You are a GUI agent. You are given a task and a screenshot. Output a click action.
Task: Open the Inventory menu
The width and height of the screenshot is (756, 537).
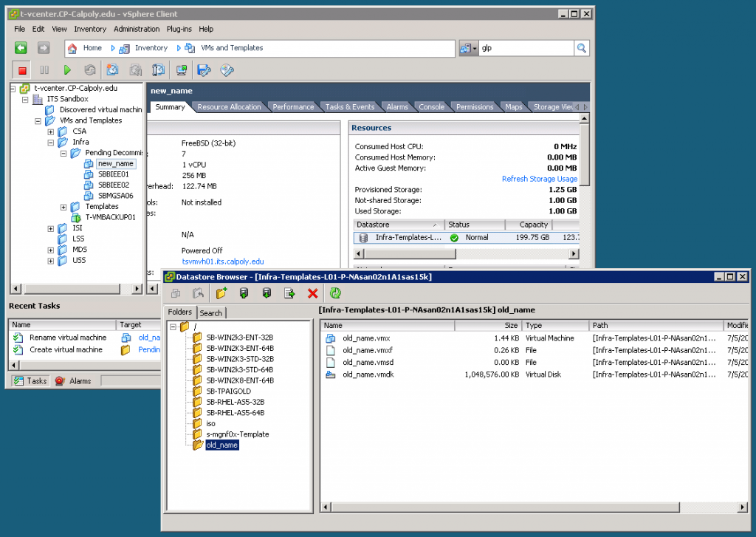click(89, 29)
